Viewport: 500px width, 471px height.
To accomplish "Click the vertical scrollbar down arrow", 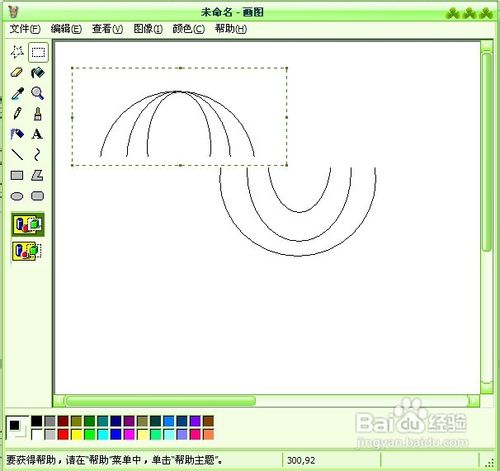I will [x=487, y=387].
